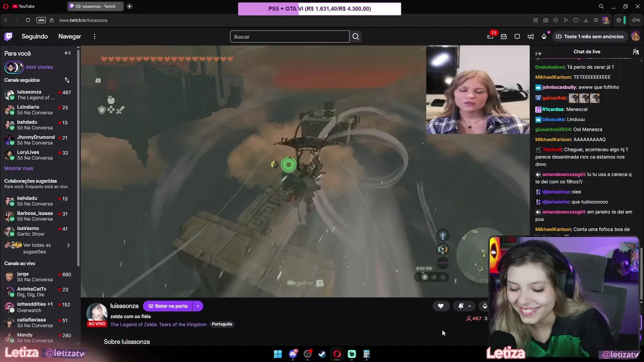Open LoryLives channel in the sidebar
The height and width of the screenshot is (362, 644).
[38, 155]
